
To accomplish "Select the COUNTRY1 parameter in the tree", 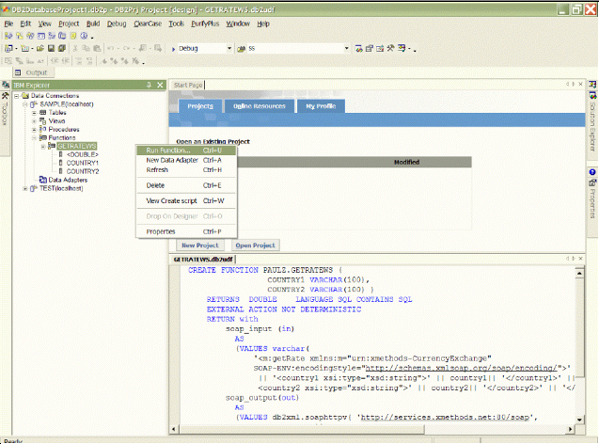I will [82, 163].
